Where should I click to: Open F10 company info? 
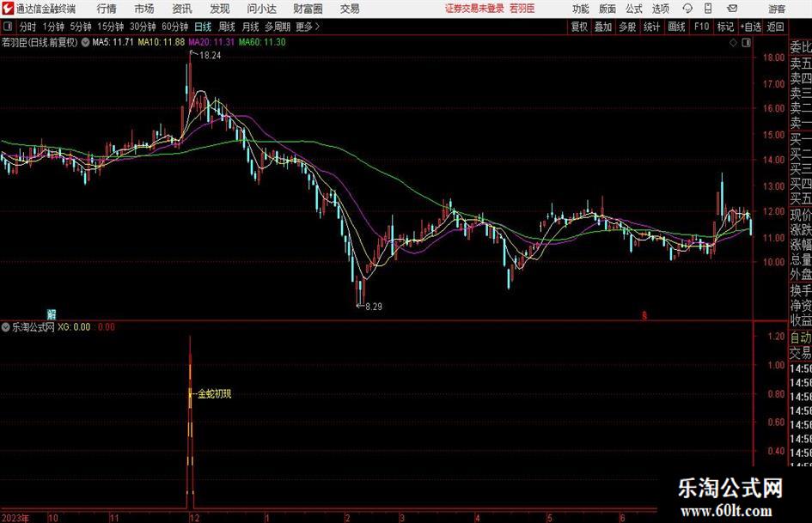click(x=702, y=27)
